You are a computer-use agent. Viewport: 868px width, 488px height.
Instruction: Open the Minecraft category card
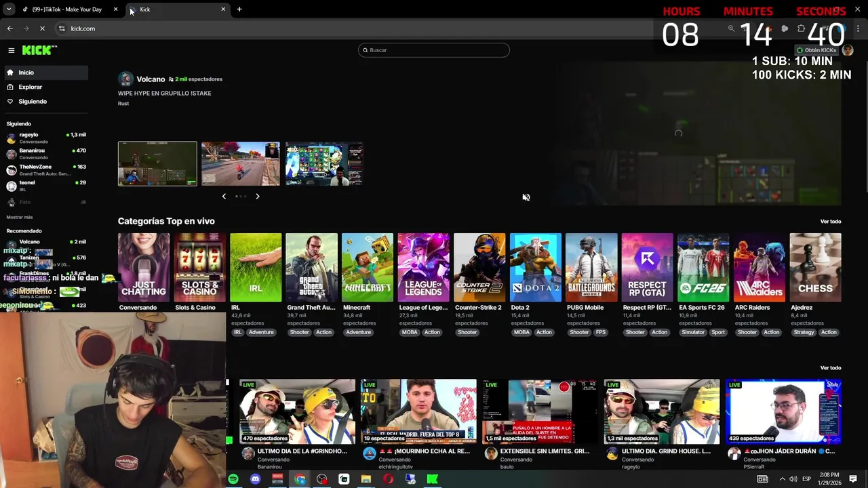click(x=368, y=268)
